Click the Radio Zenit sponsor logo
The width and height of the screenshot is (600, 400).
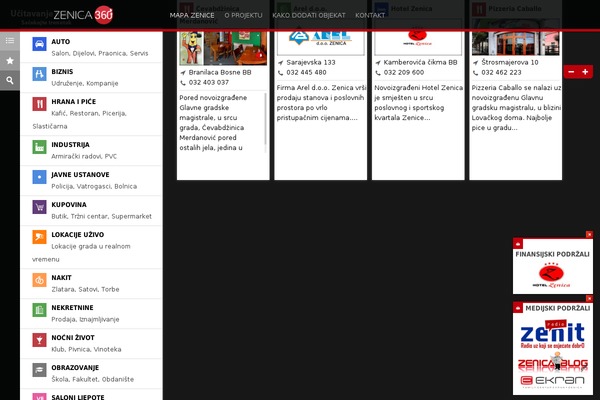(x=552, y=335)
